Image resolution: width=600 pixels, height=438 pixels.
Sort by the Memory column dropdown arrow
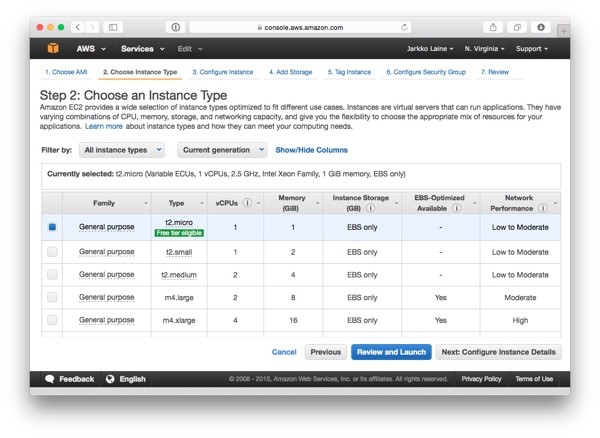point(317,203)
